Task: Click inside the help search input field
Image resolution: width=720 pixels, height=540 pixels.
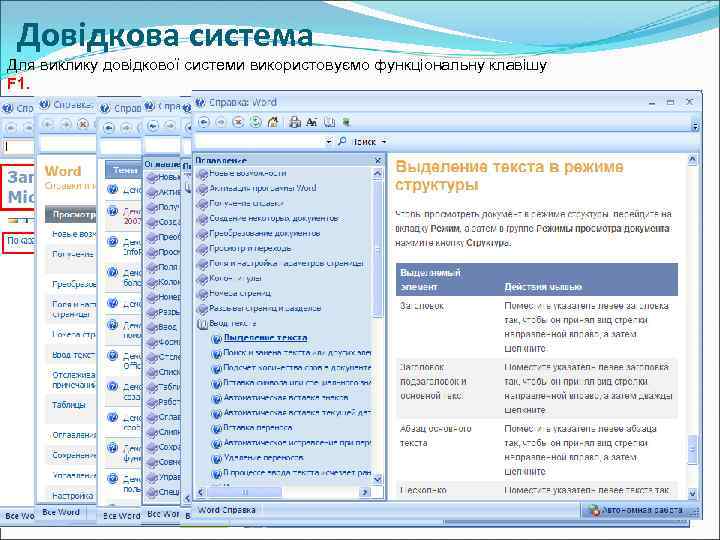Action: [260, 141]
